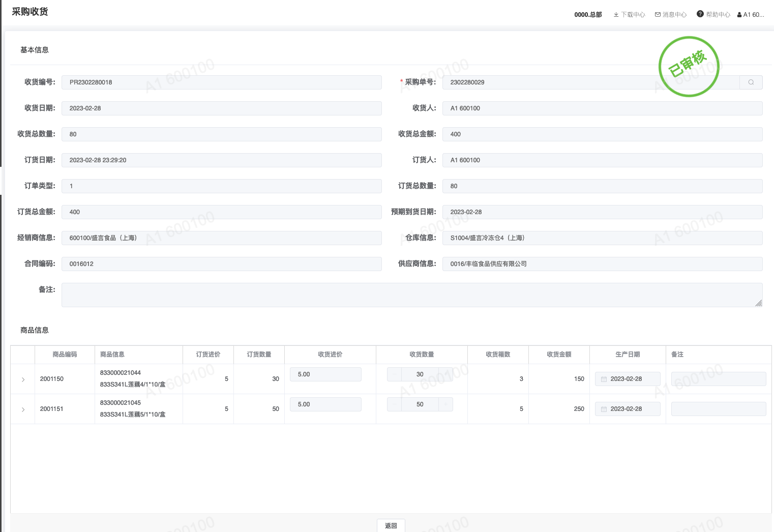This screenshot has height=532, width=774.
Task: Focus the 备注 textarea in basic info
Action: [411, 295]
